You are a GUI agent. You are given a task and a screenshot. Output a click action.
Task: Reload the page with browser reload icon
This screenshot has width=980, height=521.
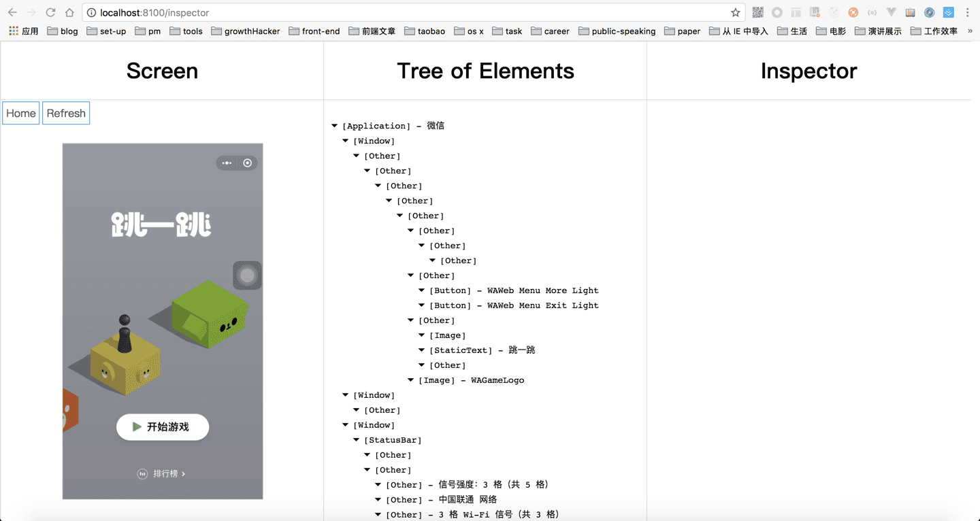point(50,12)
